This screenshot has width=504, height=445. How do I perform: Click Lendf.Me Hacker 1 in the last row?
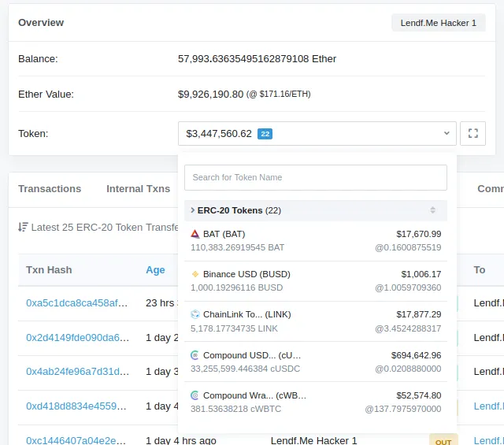[313, 440]
